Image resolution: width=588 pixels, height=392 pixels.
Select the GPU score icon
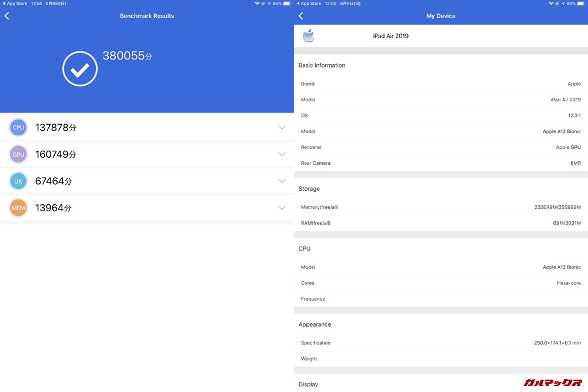pos(18,154)
